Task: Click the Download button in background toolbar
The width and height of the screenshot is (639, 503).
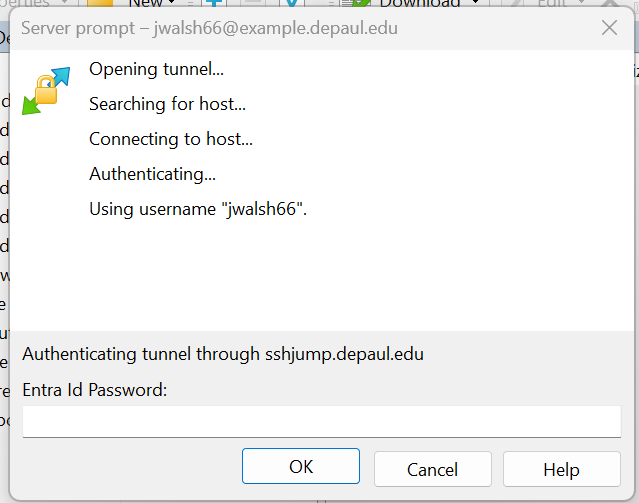Action: point(418,4)
